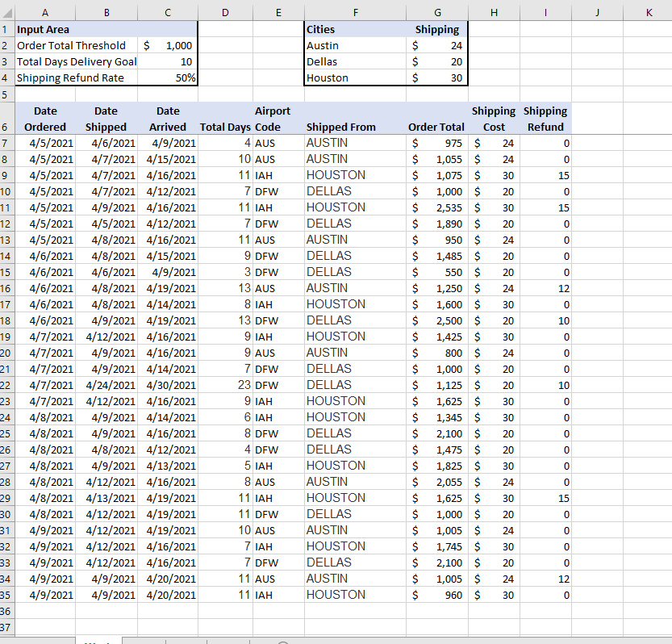Select order total 1,745 in row 32
Screen dimensions: 672x644
[437, 547]
